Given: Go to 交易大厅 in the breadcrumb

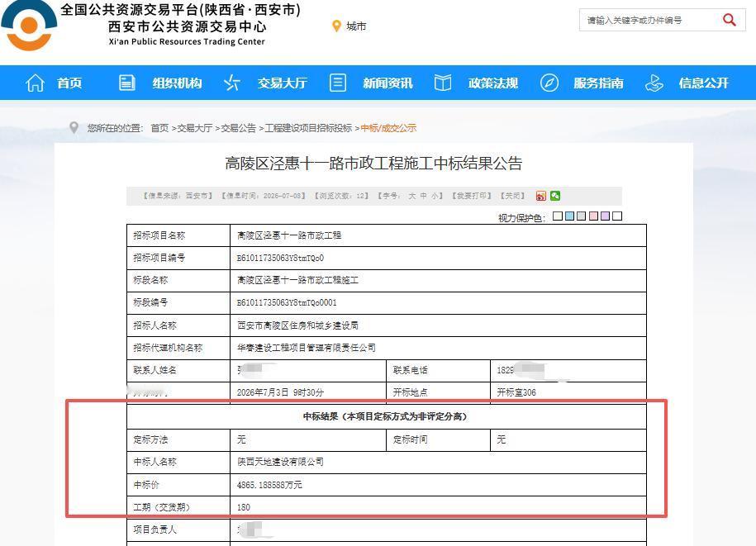Looking at the screenshot, I should 195,128.
